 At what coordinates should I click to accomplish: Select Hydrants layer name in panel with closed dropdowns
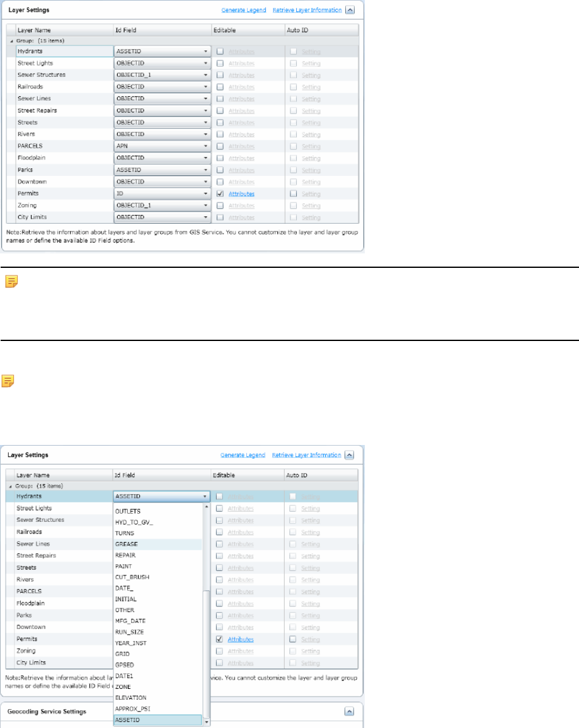pos(65,51)
